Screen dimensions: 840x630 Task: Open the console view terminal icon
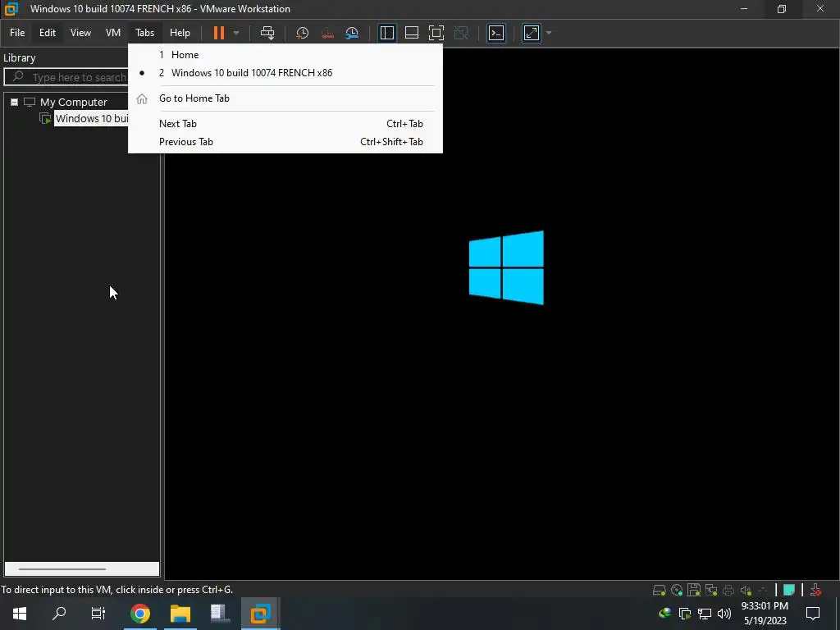[x=496, y=33]
